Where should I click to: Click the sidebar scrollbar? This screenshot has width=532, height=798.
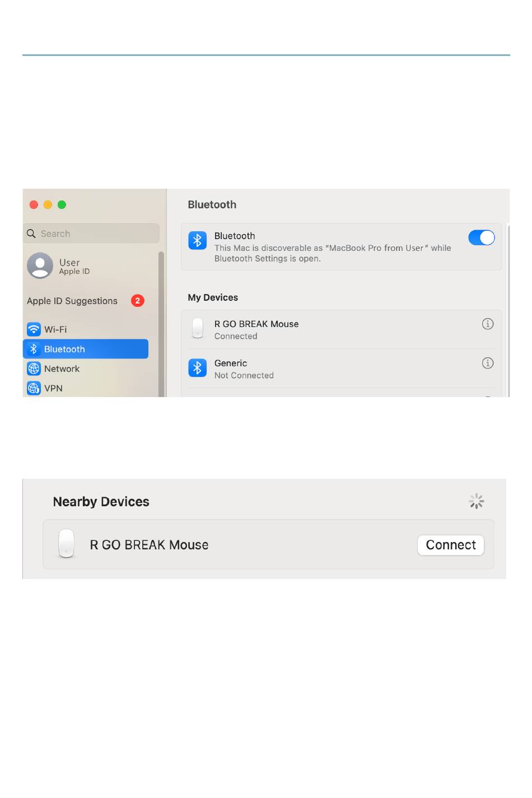pos(161,324)
